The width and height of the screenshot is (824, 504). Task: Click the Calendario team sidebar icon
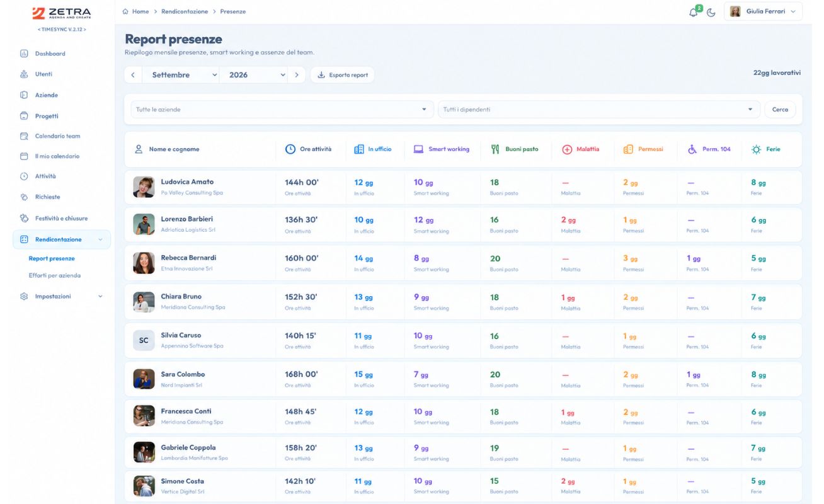coord(24,136)
